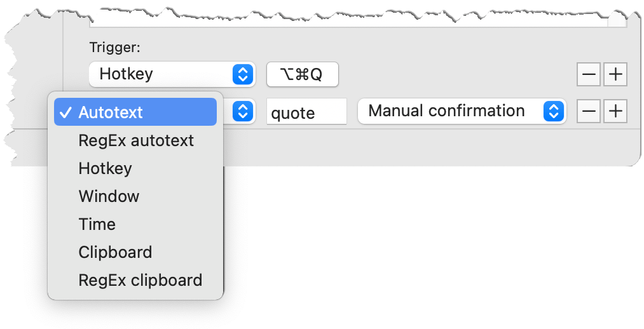Open the Hotkey trigger type popup arrows
644x329 pixels.
(243, 74)
